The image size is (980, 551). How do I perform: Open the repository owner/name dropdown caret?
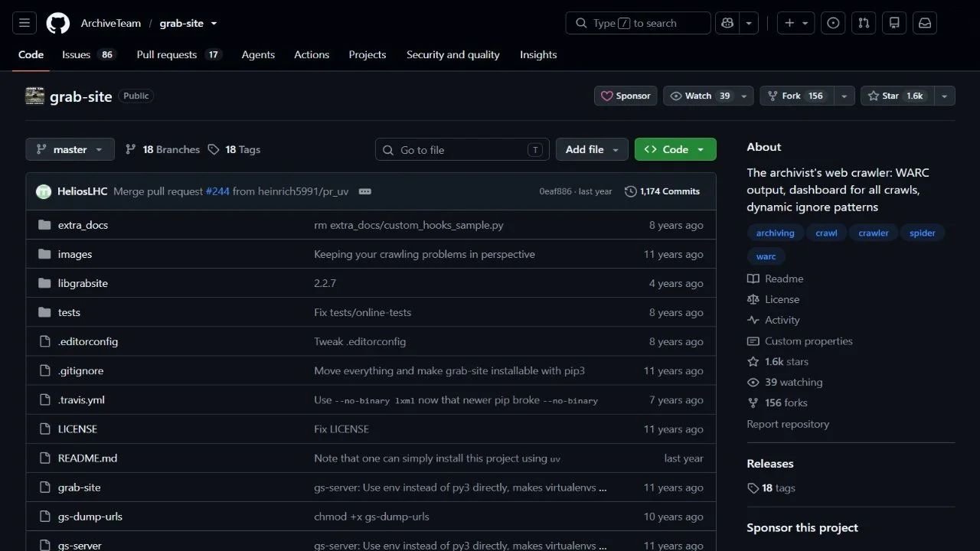(x=214, y=23)
